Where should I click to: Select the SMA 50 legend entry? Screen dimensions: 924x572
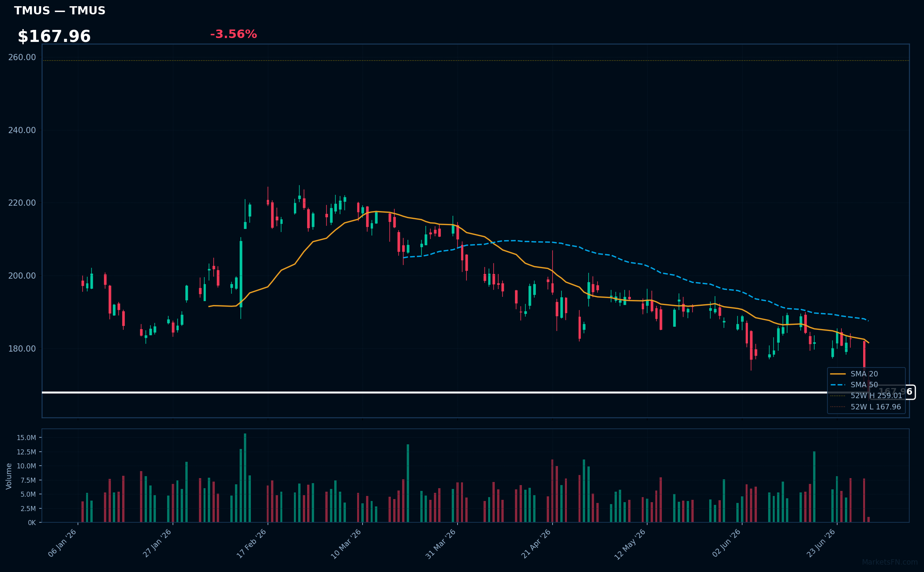coord(854,385)
